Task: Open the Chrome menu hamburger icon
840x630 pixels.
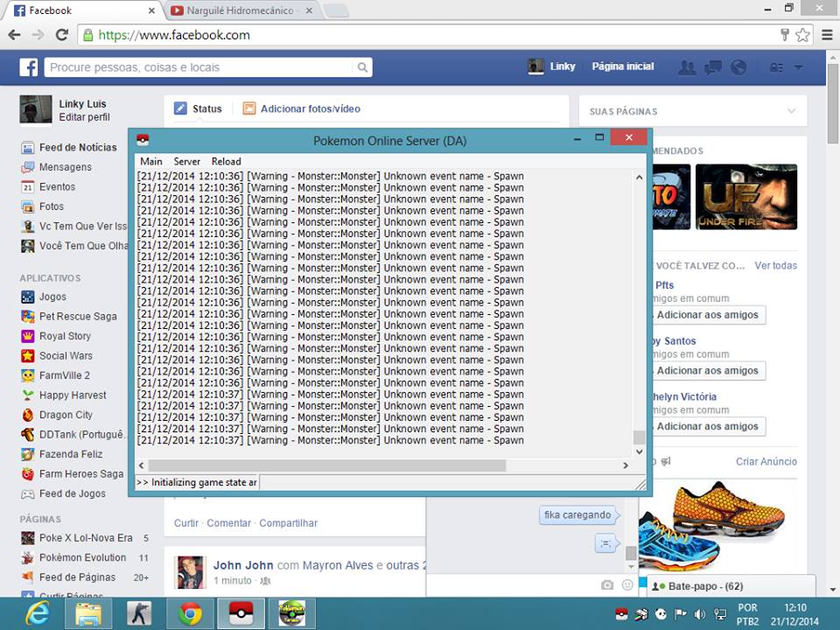Action: [827, 35]
